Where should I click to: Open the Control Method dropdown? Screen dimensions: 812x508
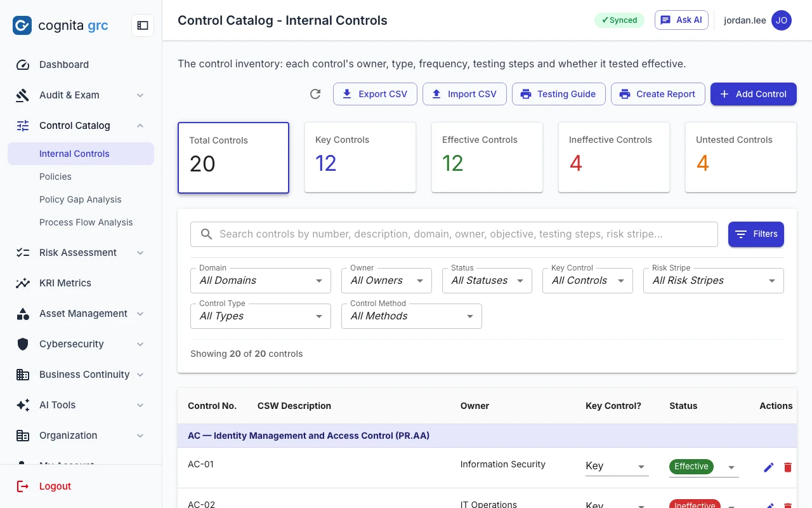point(412,316)
